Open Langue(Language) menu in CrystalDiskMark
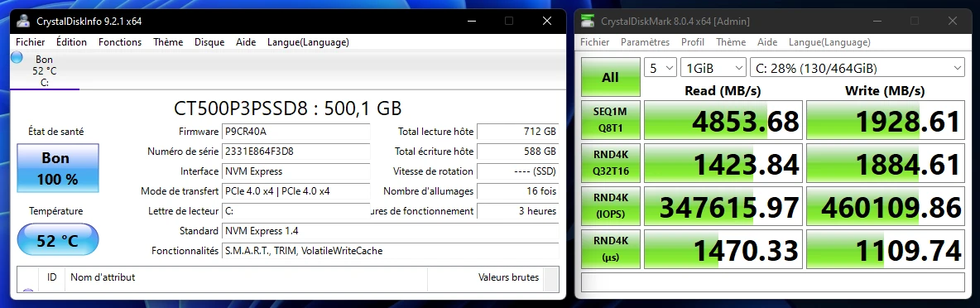980x308 pixels. pos(829,42)
